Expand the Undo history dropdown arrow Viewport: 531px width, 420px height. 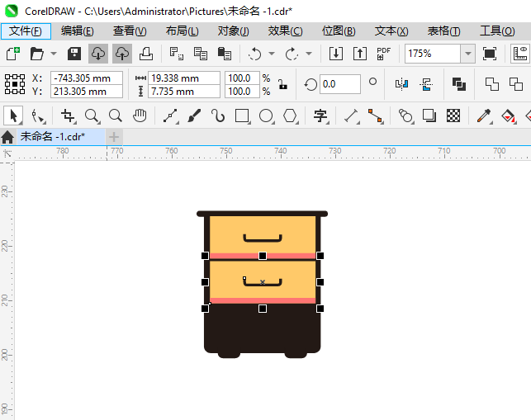tap(272, 54)
